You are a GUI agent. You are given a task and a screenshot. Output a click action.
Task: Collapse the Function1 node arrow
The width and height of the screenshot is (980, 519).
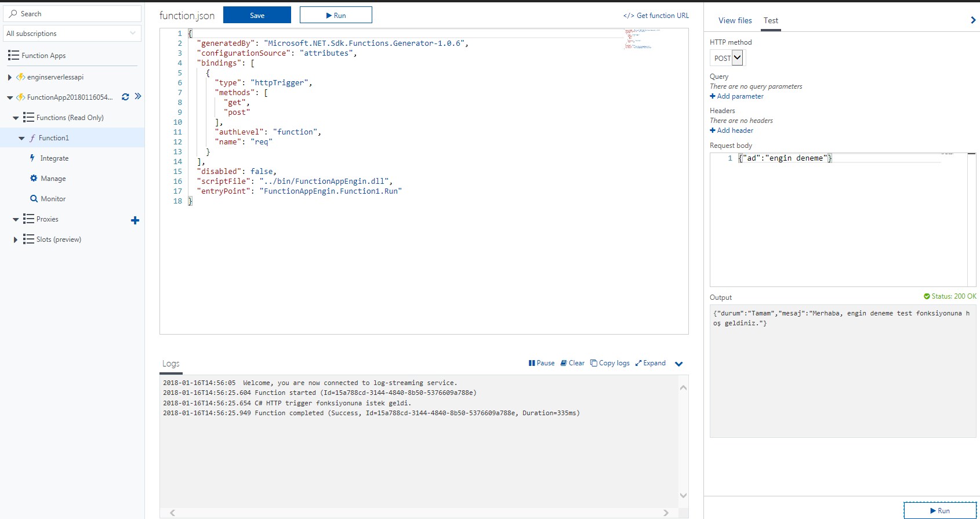21,138
